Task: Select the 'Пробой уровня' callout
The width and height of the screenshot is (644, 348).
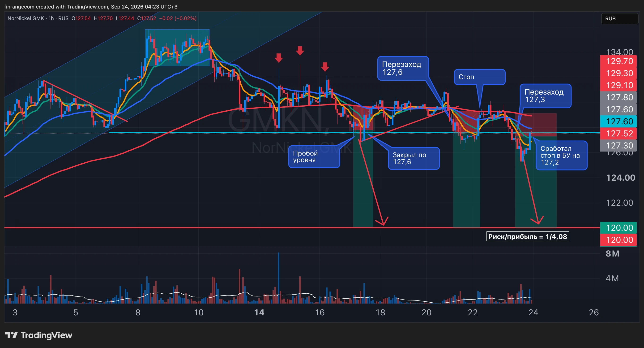Action: coord(314,157)
